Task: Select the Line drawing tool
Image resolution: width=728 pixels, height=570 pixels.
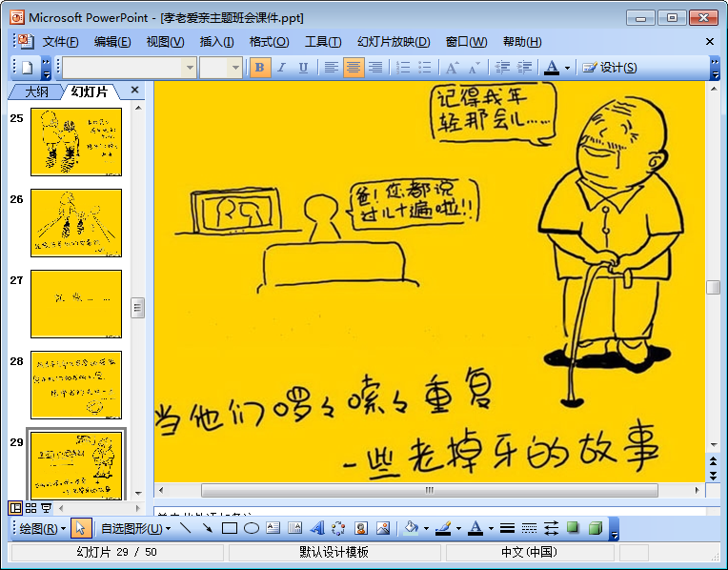Action: [x=185, y=529]
